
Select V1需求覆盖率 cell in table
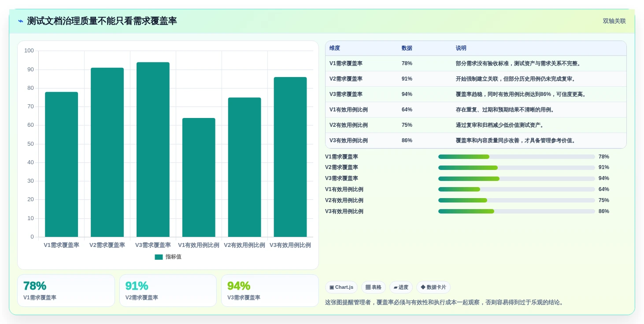346,64
